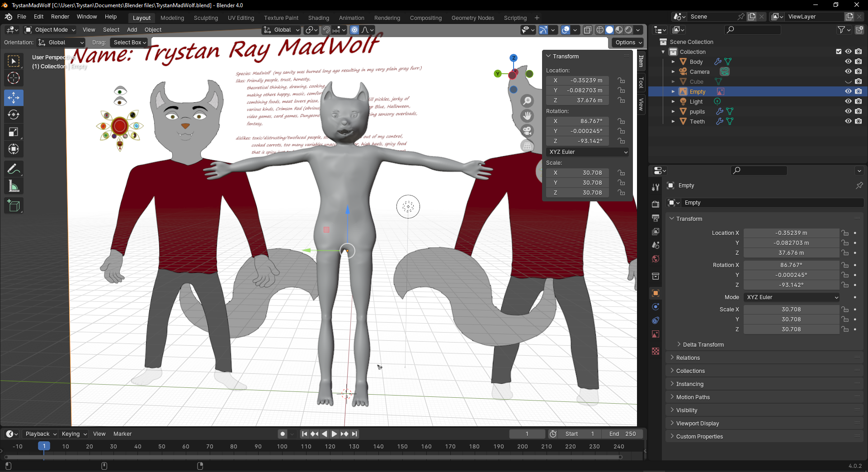Click the End frame field in the timeline
The width and height of the screenshot is (868, 472).
(x=623, y=434)
